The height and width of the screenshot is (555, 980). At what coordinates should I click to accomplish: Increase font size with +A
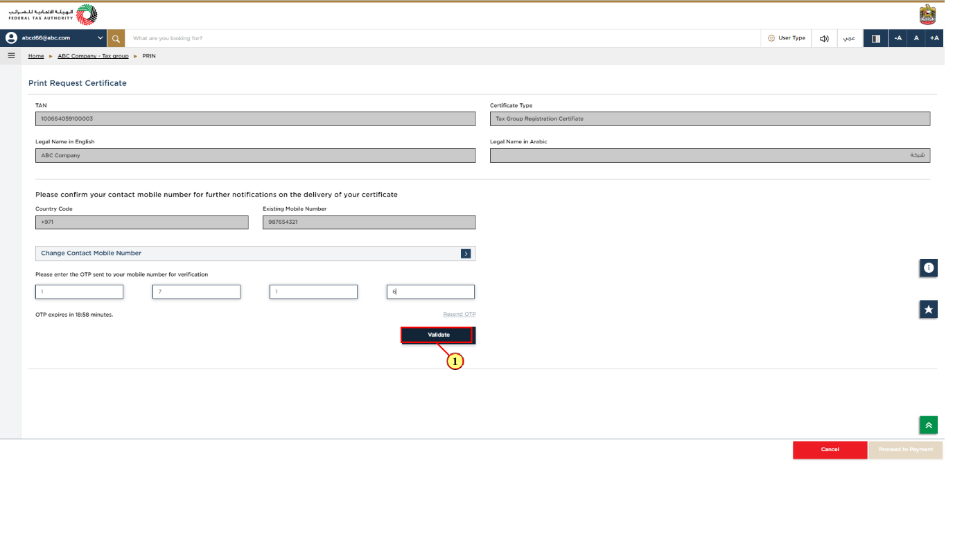tap(934, 38)
